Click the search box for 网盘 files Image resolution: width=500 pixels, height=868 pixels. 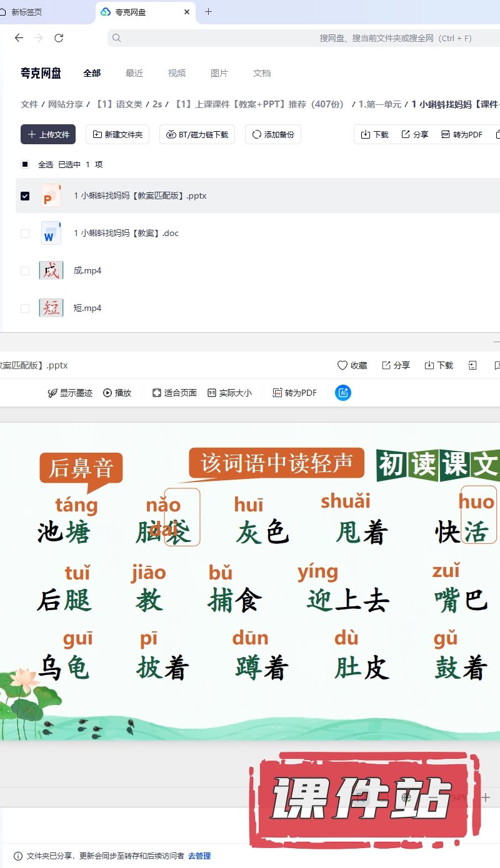point(300,38)
